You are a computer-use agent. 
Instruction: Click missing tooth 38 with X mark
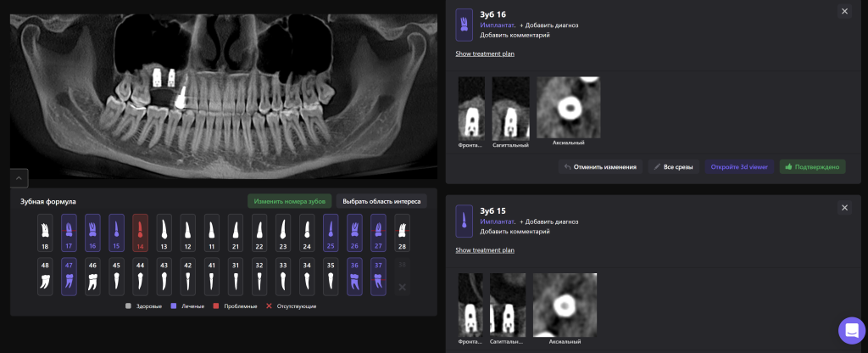click(402, 277)
